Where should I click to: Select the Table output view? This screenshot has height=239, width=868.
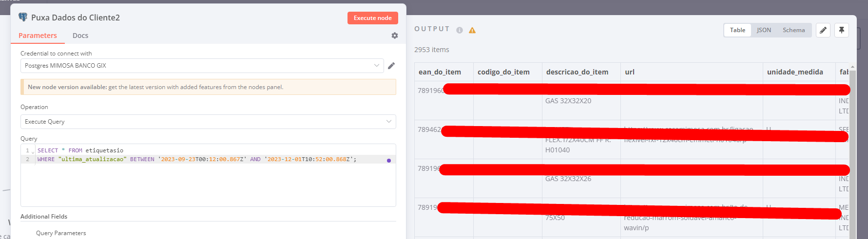pos(737,30)
